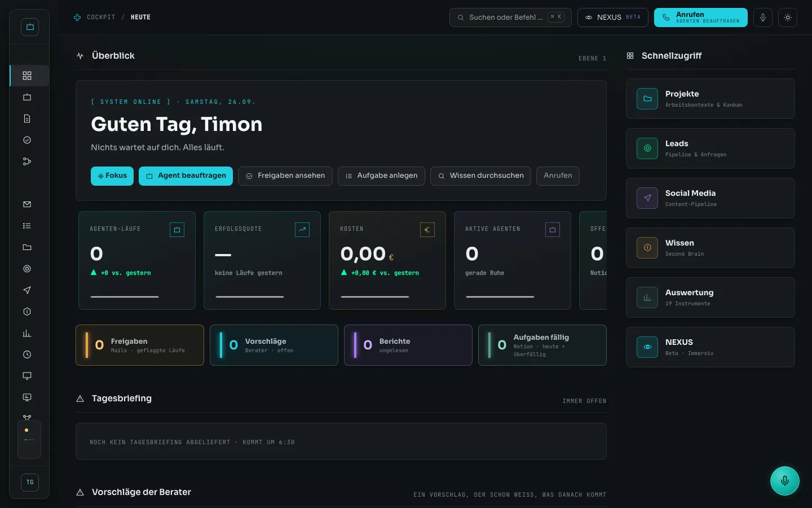Image resolution: width=812 pixels, height=508 pixels.
Task: Open the paper plane icon in the sidebar
Action: [x=27, y=290]
